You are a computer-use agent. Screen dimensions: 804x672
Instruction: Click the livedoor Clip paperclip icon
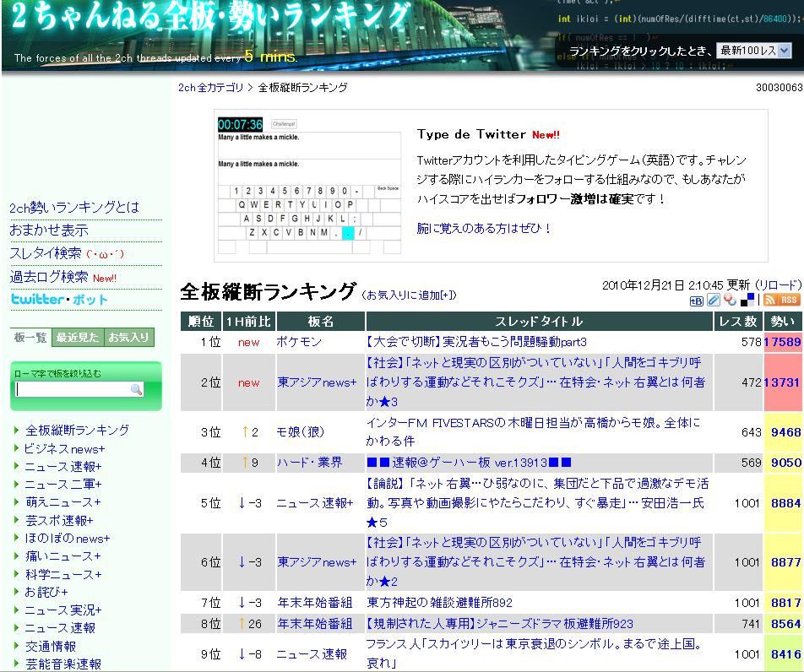tap(714, 301)
